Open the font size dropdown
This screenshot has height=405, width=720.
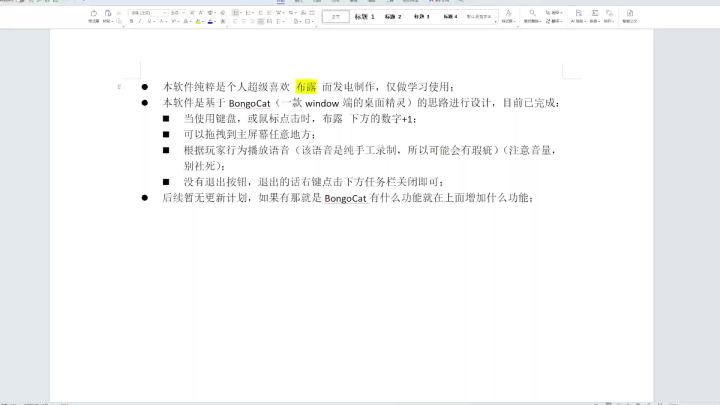184,13
